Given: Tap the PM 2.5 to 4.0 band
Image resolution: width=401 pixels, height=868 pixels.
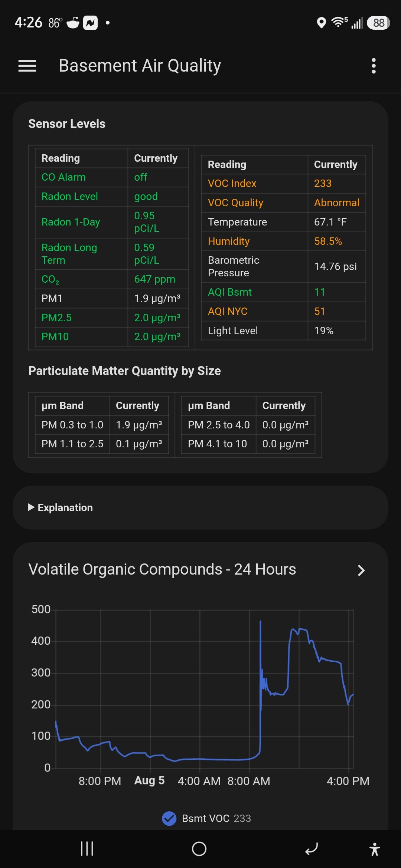Looking at the screenshot, I should click(219, 425).
